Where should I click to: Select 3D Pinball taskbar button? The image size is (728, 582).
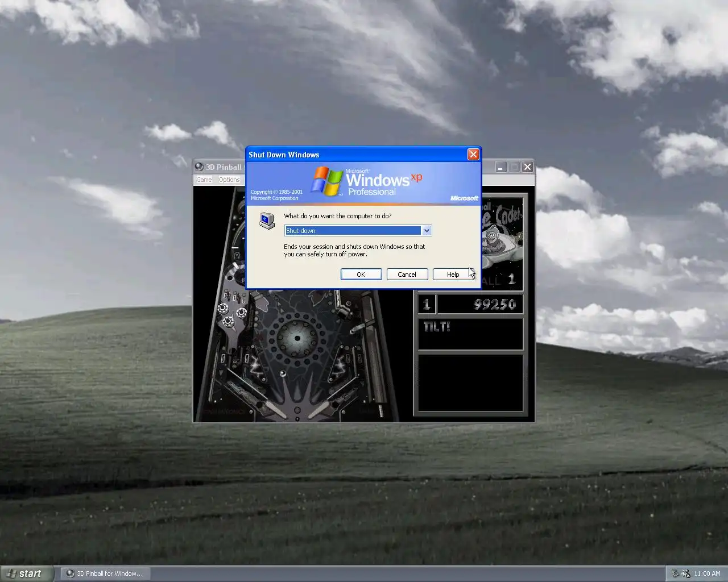[105, 573]
